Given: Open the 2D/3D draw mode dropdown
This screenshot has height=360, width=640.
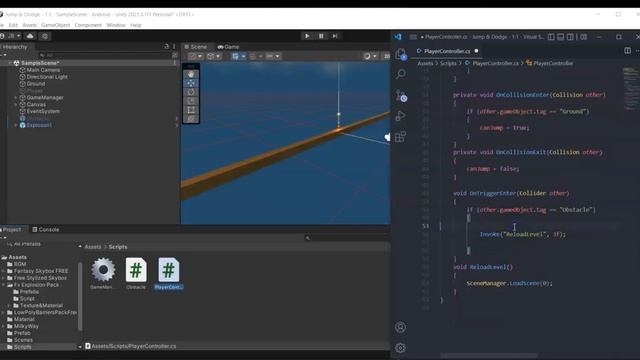Looking at the screenshot, I should [213, 56].
